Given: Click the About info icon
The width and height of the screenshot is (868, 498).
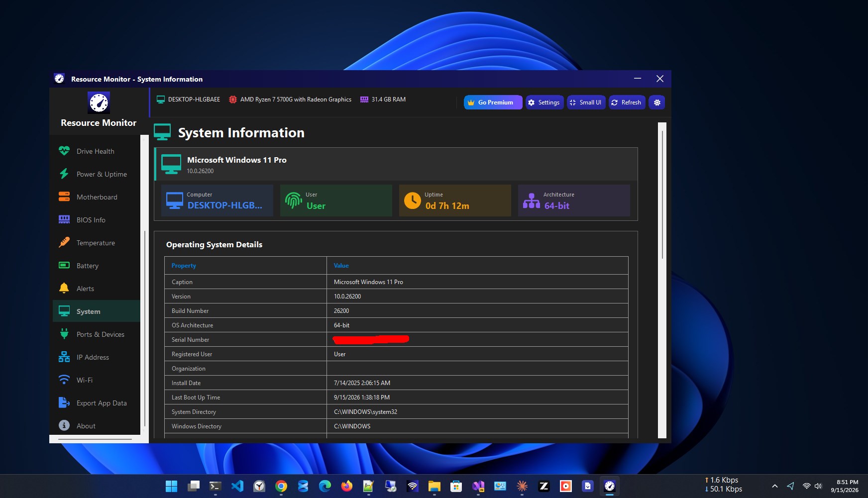Looking at the screenshot, I should 64,425.
